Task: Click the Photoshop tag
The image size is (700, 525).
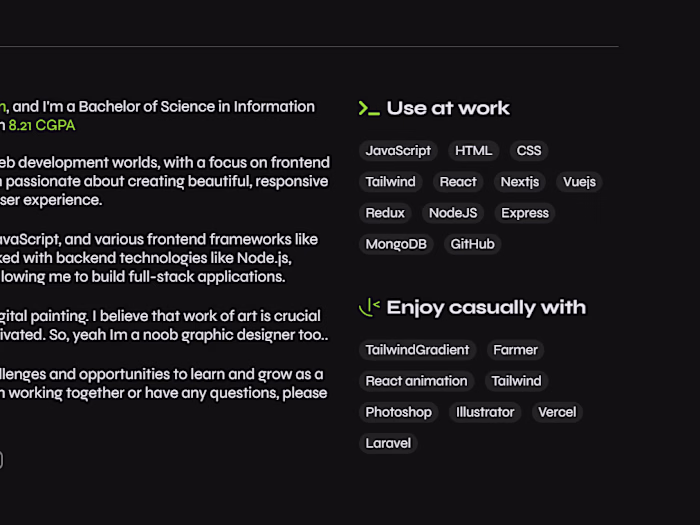Action: click(398, 412)
